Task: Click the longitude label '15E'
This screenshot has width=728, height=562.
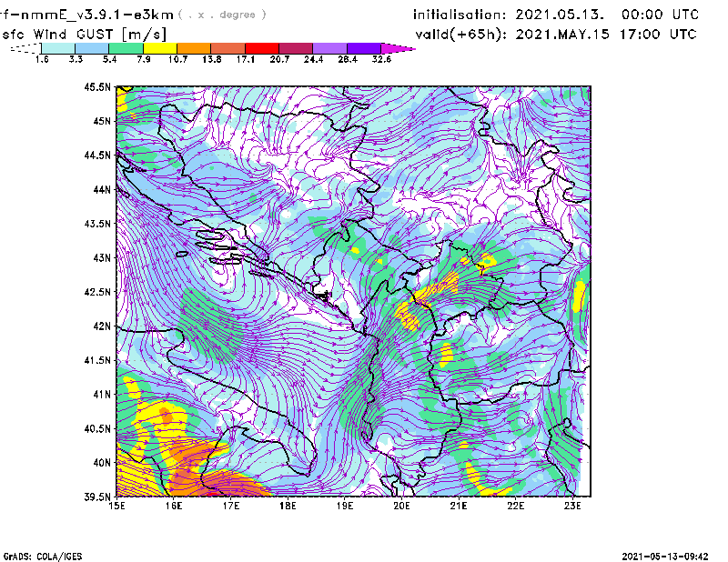Action: click(x=116, y=506)
